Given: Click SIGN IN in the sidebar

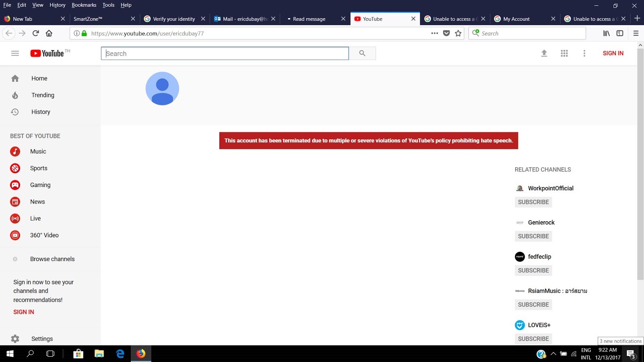Looking at the screenshot, I should tap(24, 312).
